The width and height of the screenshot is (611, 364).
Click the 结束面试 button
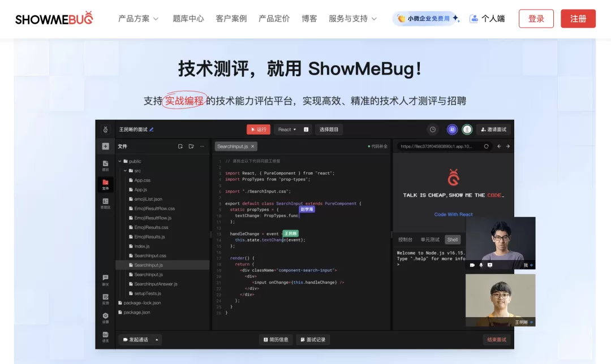(497, 340)
